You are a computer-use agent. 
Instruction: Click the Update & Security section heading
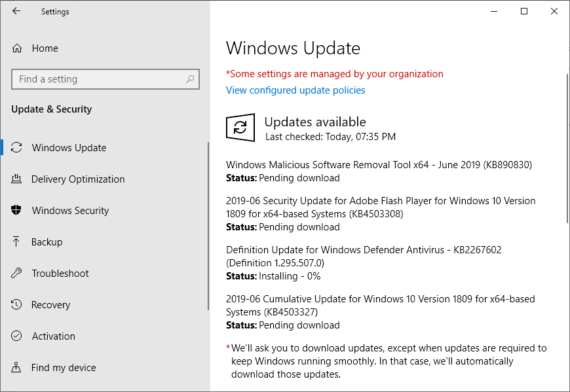[x=52, y=109]
